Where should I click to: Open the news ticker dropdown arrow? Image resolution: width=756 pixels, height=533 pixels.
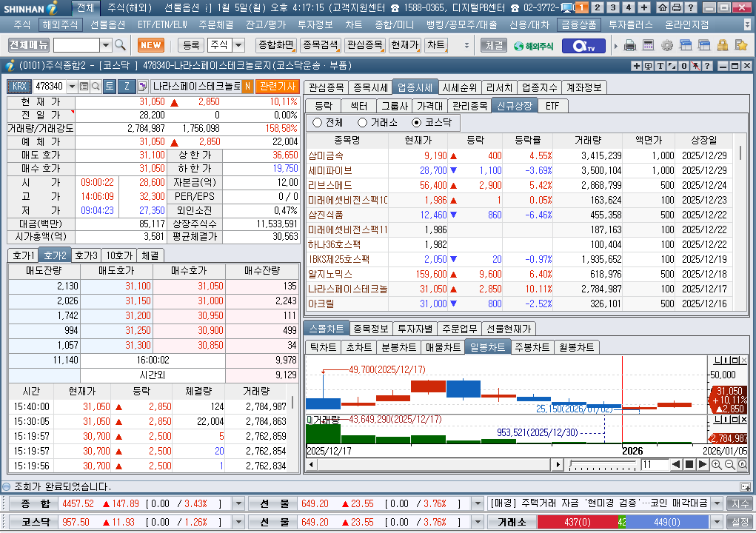point(717,503)
